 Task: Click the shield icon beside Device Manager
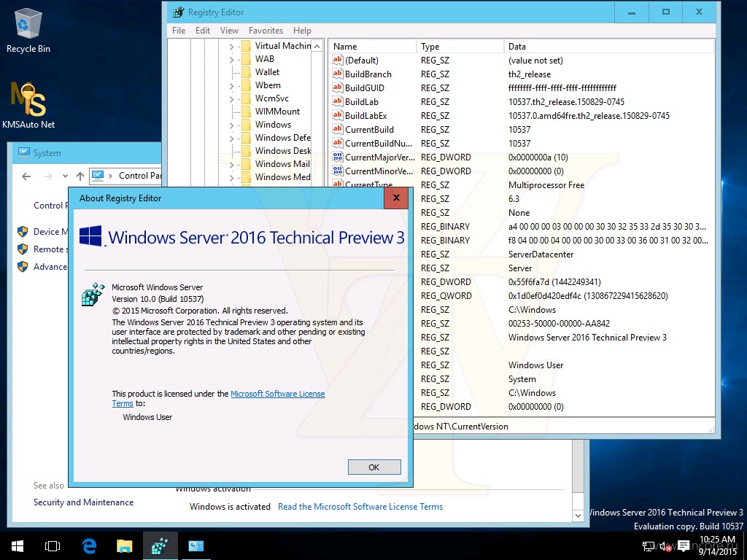pyautogui.click(x=23, y=232)
